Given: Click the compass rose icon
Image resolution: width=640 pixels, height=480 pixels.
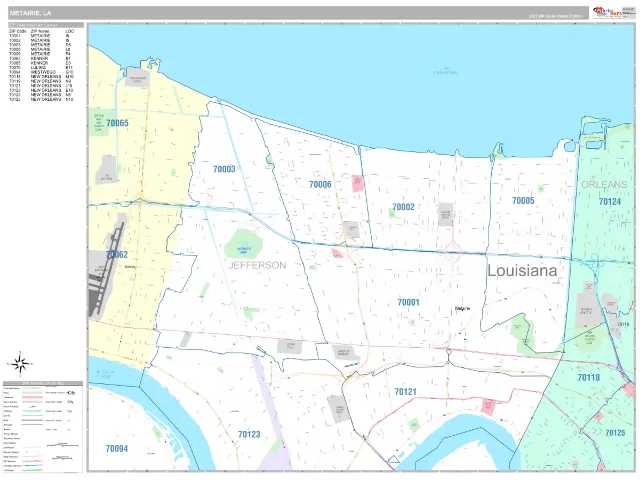Looking at the screenshot, I should [19, 363].
